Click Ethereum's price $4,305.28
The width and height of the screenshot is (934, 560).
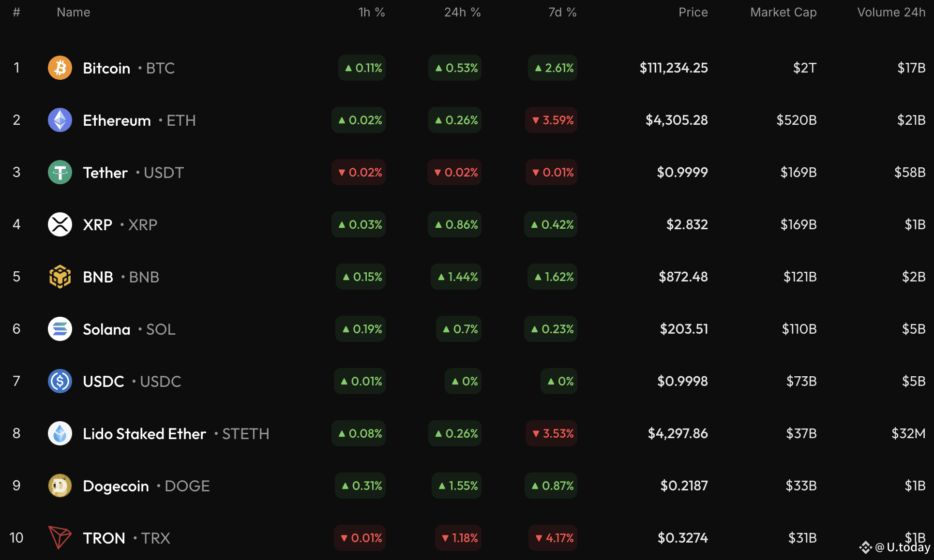point(677,120)
